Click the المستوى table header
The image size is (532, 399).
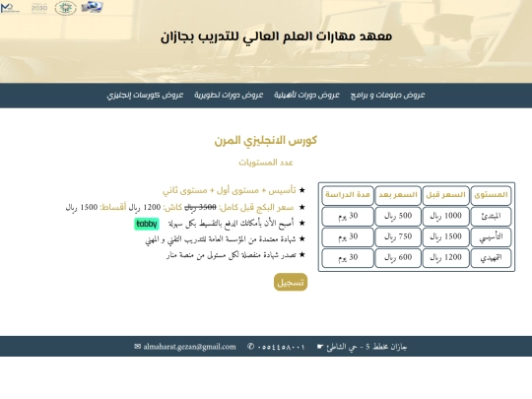click(491, 195)
